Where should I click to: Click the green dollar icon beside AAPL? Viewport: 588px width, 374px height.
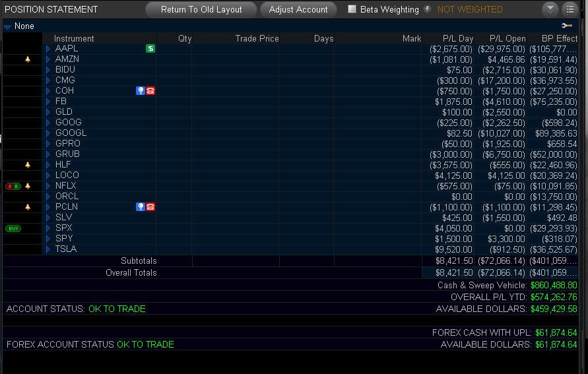point(150,48)
